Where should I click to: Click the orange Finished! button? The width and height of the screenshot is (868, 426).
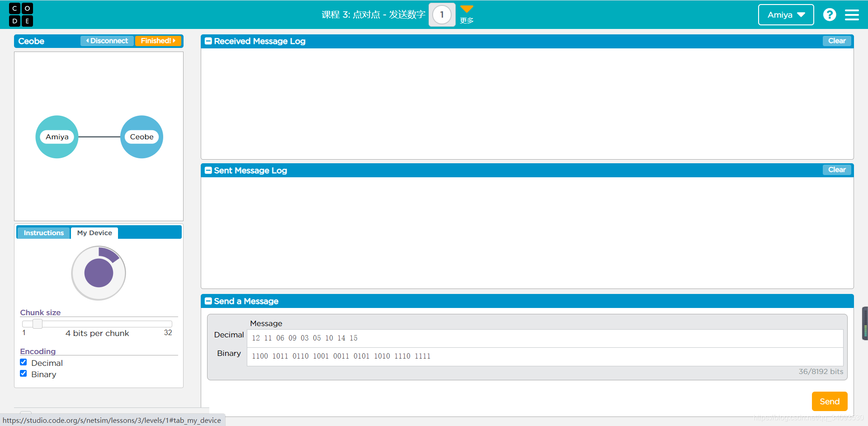click(x=158, y=41)
